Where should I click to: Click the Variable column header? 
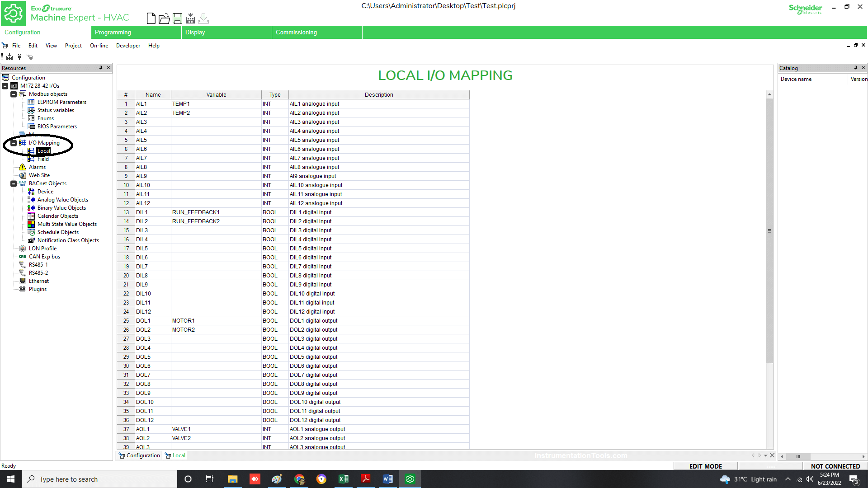pyautogui.click(x=216, y=95)
